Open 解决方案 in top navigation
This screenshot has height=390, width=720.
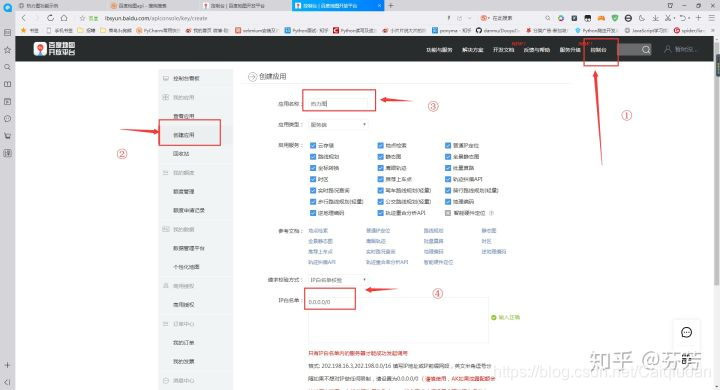(x=472, y=50)
